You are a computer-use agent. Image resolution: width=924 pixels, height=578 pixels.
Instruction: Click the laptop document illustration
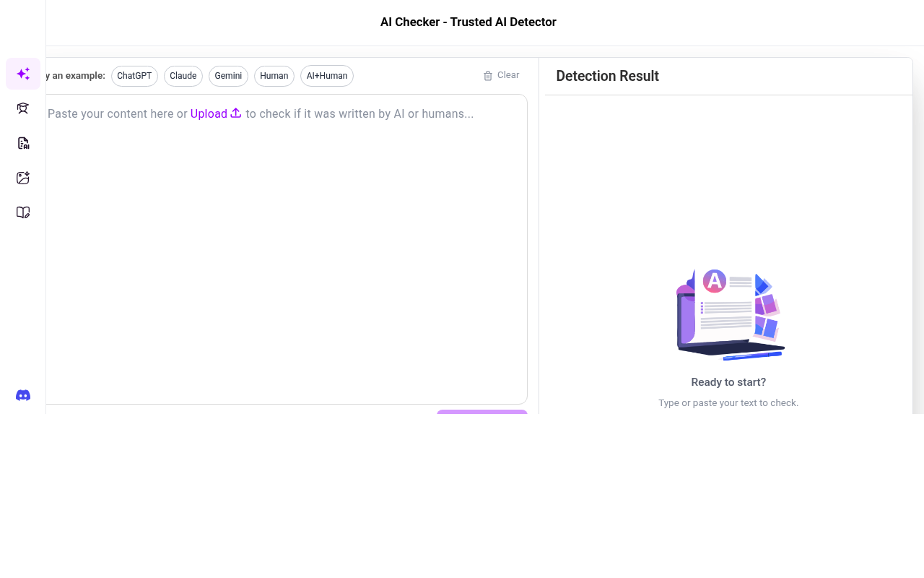click(728, 314)
